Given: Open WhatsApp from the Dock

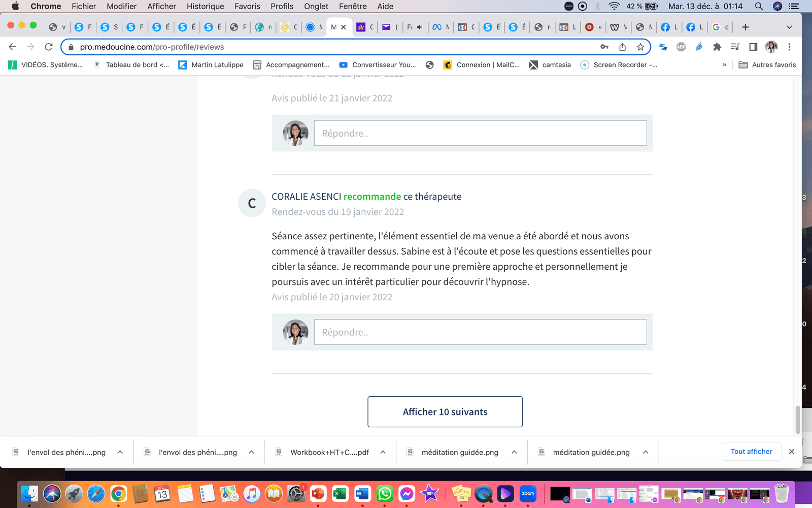Looking at the screenshot, I should pos(385,493).
